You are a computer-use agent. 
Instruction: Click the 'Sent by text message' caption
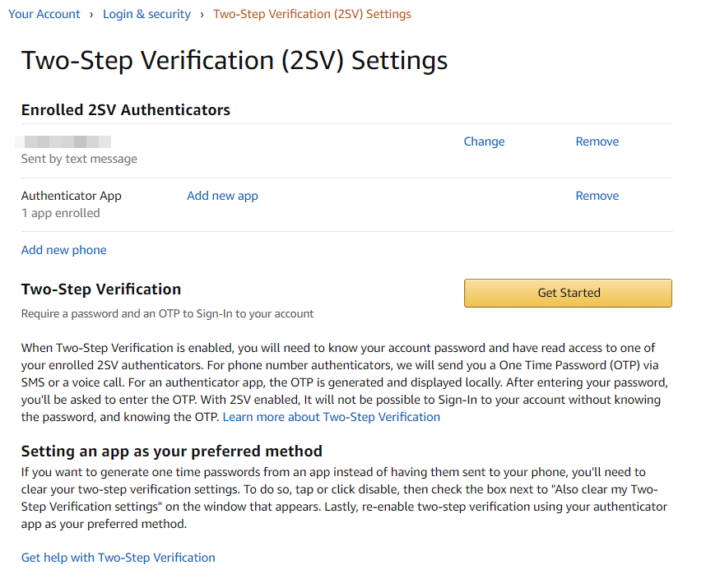click(x=79, y=159)
